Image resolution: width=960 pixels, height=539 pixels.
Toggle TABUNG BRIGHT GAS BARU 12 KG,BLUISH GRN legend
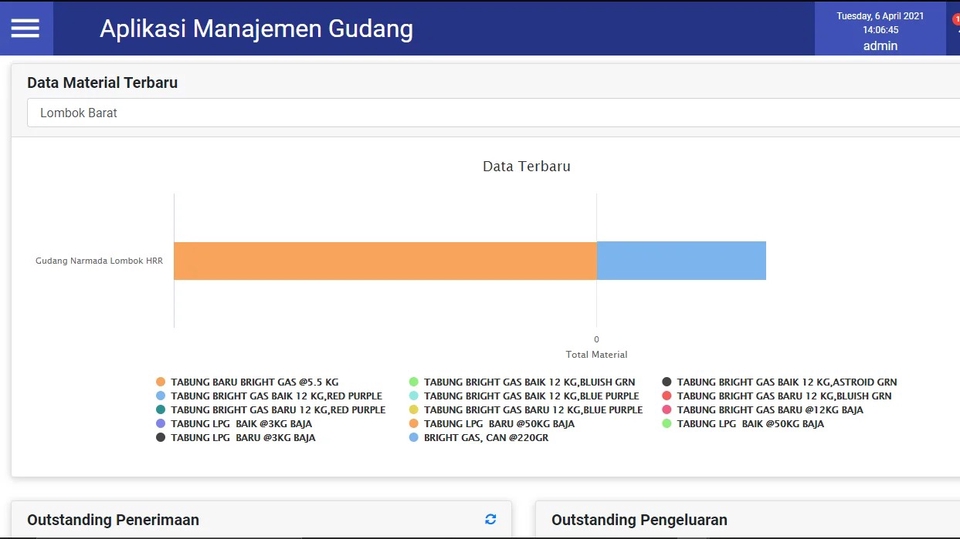pyautogui.click(x=777, y=396)
